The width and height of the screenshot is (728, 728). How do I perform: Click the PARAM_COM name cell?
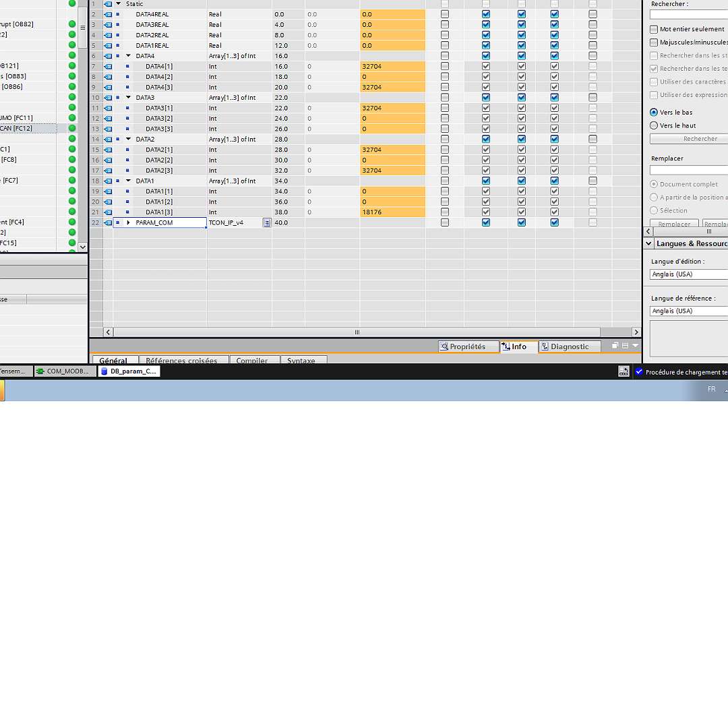point(160,223)
